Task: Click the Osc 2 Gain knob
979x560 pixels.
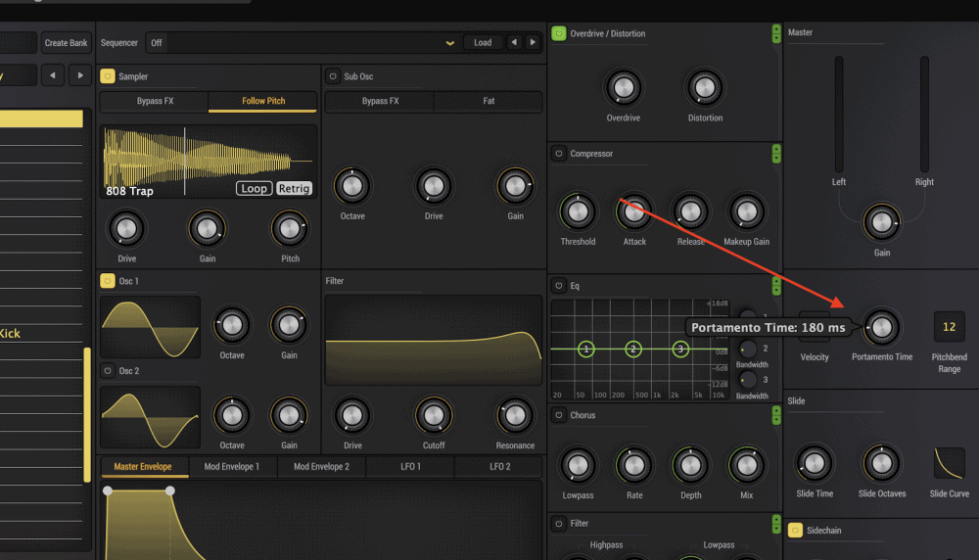Action: 289,415
